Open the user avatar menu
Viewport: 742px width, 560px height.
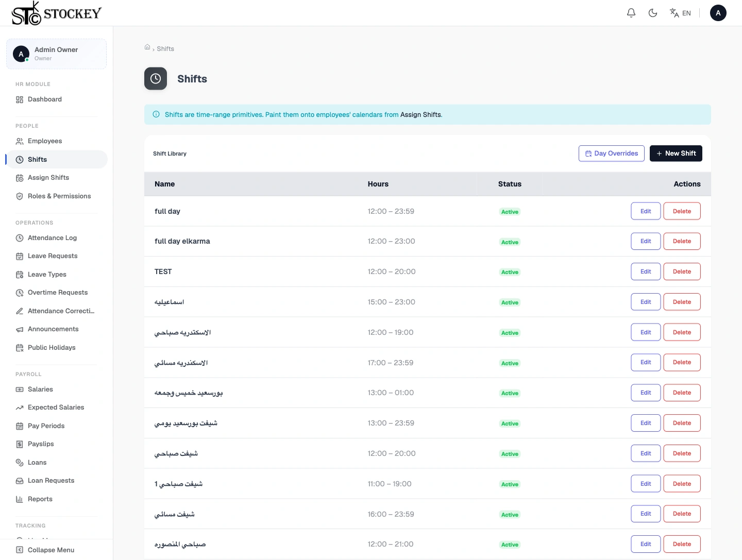[x=718, y=13]
